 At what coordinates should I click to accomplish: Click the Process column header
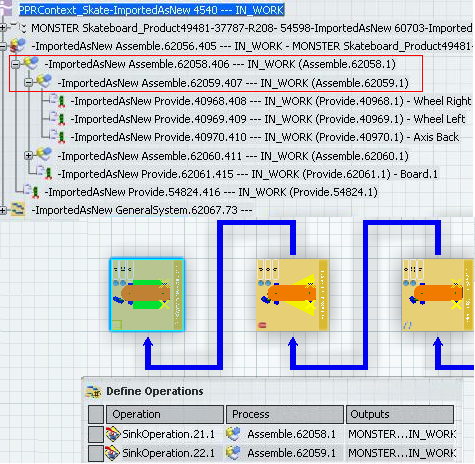[x=285, y=414]
